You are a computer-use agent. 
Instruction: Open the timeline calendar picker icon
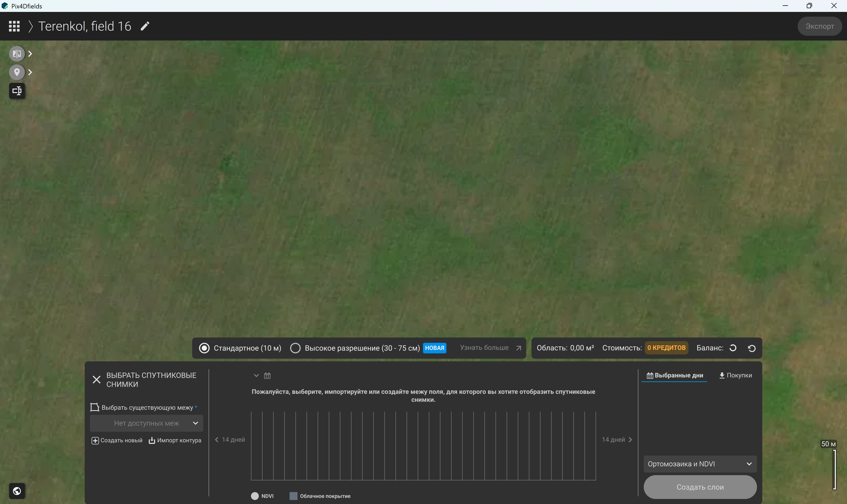coord(267,376)
